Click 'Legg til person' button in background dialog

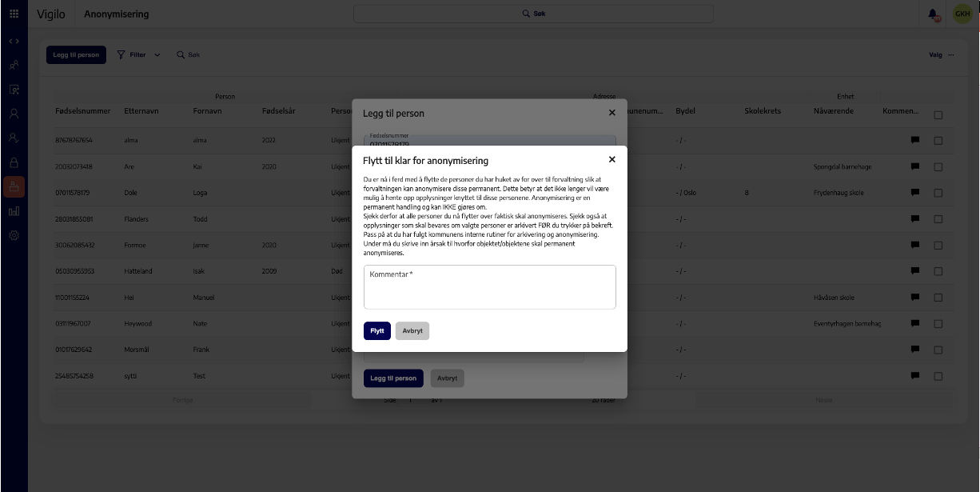393,378
